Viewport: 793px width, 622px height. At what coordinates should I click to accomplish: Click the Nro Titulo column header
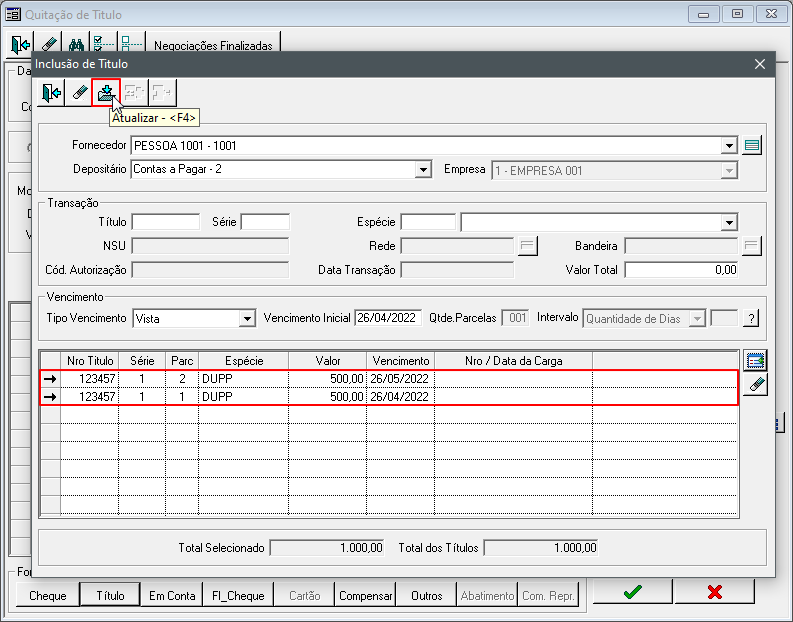point(90,361)
